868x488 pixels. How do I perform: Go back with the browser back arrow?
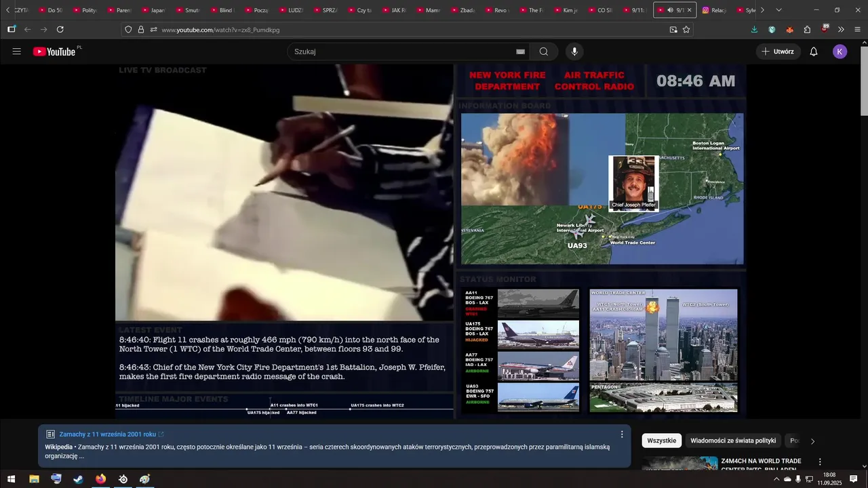click(28, 29)
